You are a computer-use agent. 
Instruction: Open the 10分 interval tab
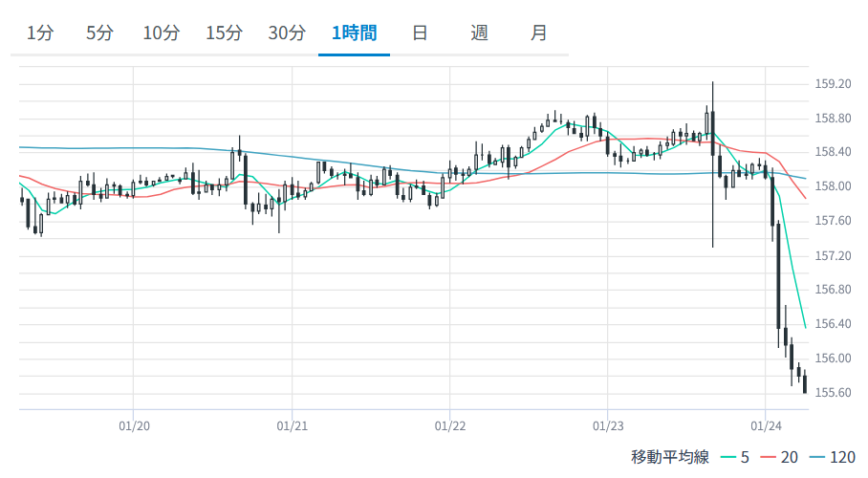161,33
